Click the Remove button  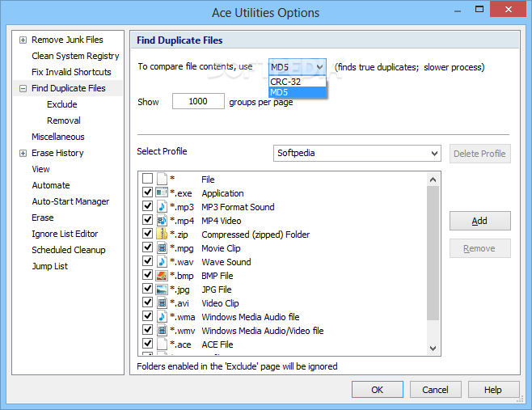coord(479,248)
